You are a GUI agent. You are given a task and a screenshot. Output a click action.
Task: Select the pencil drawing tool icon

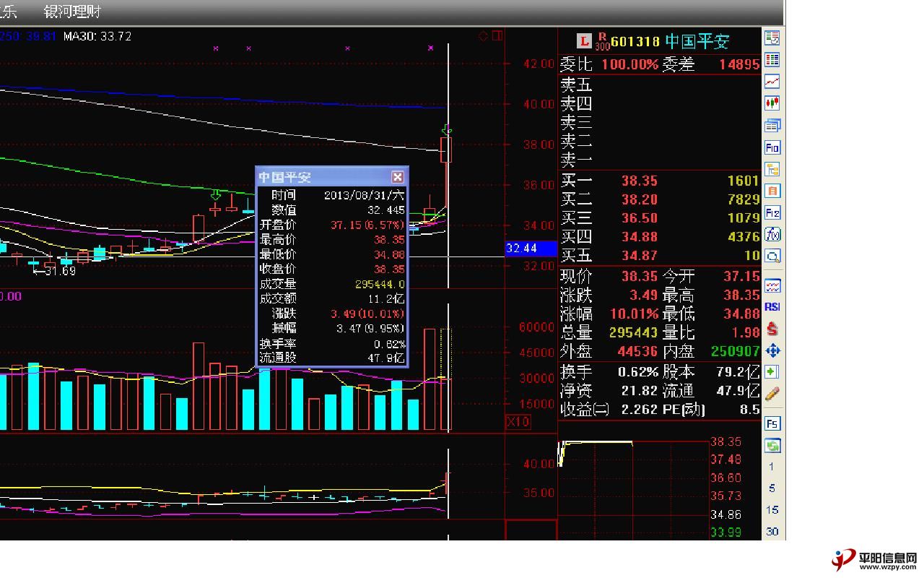pos(772,394)
